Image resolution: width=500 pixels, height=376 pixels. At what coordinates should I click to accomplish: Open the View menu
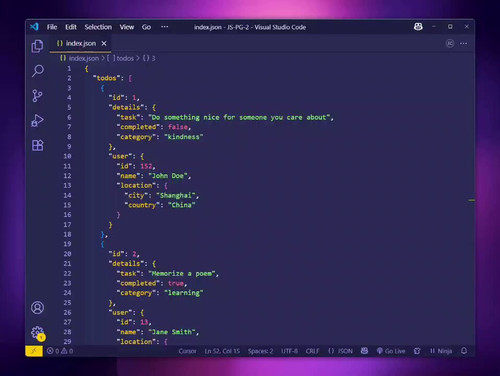[x=127, y=27]
